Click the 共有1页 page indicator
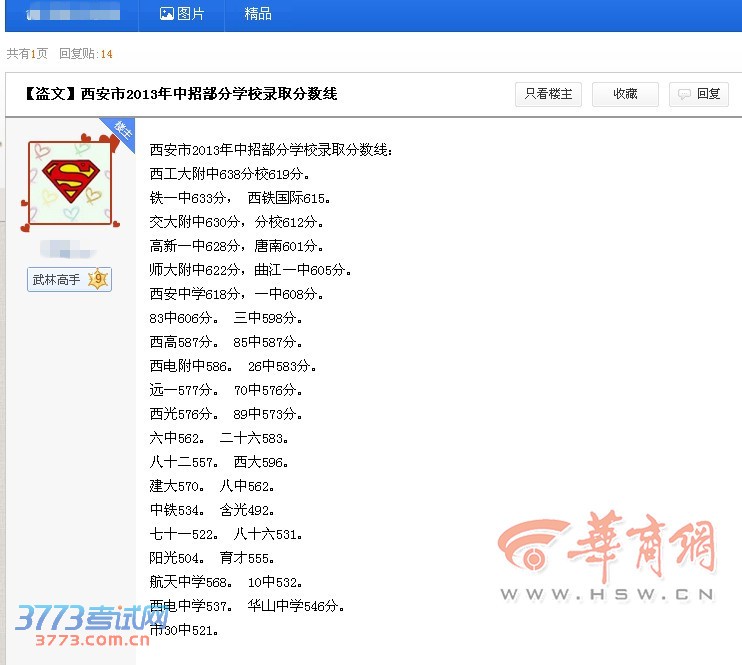Image resolution: width=742 pixels, height=665 pixels. (x=27, y=53)
